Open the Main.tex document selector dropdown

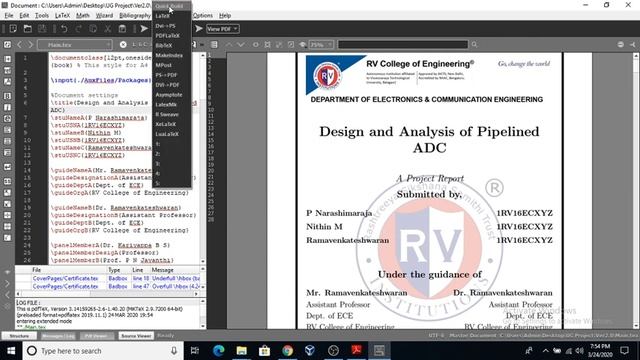pyautogui.click(x=75, y=44)
